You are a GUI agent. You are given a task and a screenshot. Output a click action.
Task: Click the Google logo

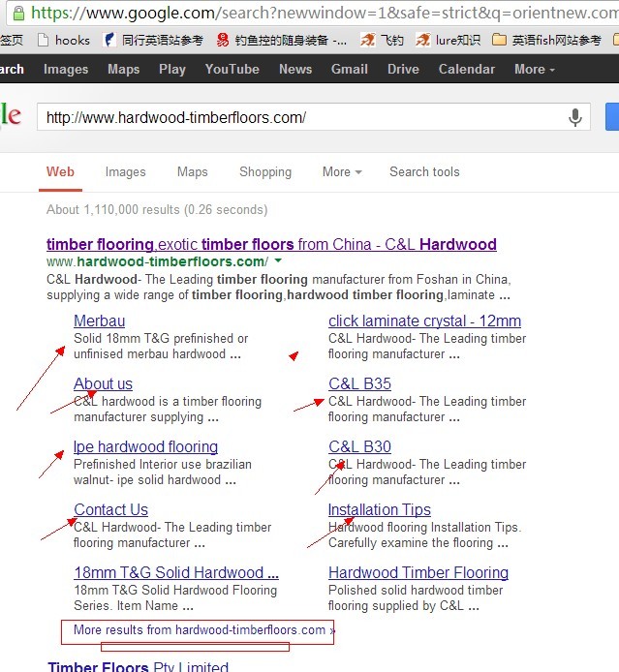(x=11, y=116)
